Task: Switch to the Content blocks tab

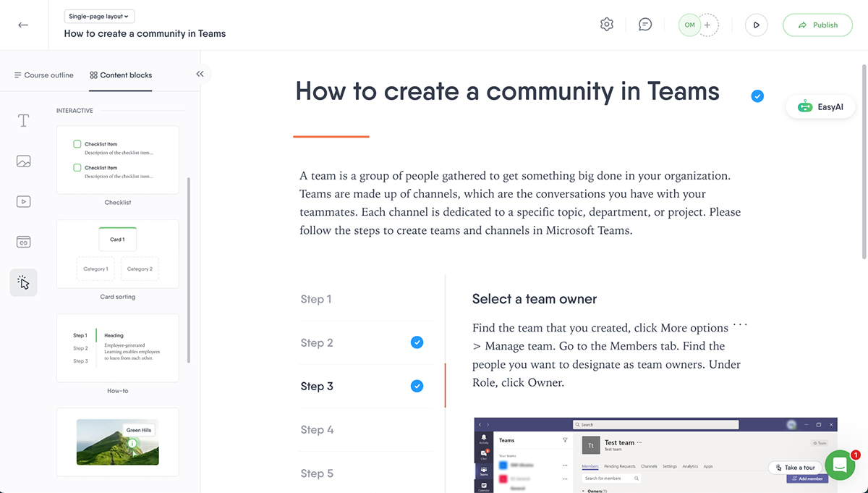Action: (x=121, y=75)
